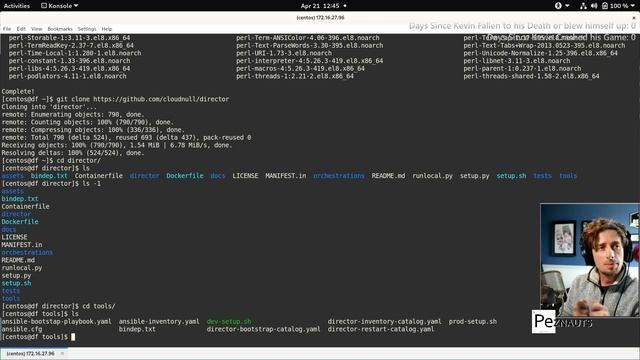This screenshot has height=360, width=640.
Task: Click the 'cd tools/' command line
Action: (x=58, y=306)
